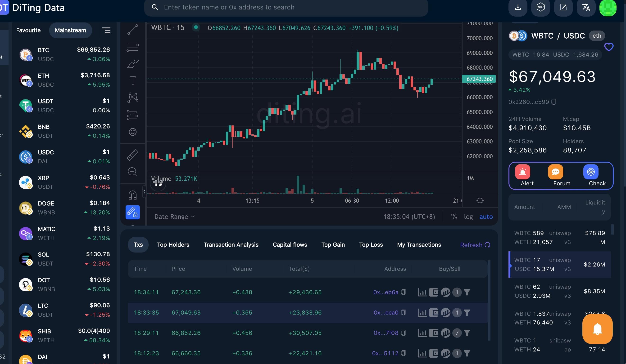The height and width of the screenshot is (364, 626).
Task: Select the horizontal lines Fibonacci tool
Action: coord(133,46)
